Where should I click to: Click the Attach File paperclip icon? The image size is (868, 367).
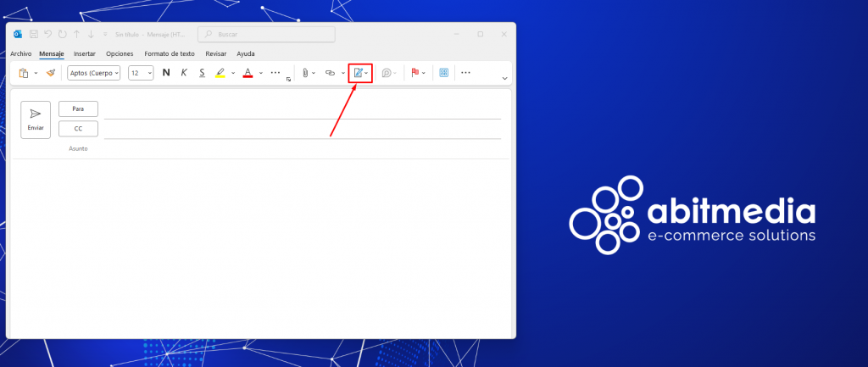304,73
